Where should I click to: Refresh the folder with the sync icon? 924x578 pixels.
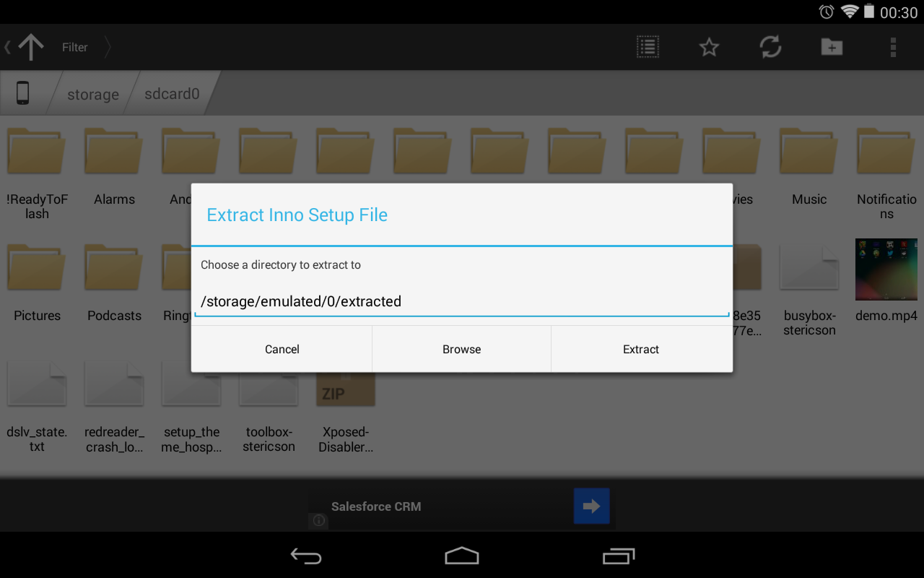pyautogui.click(x=770, y=47)
